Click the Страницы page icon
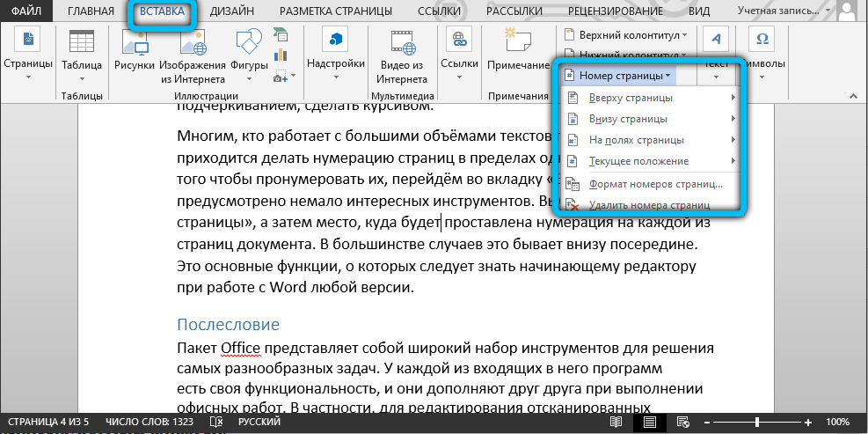 click(28, 40)
